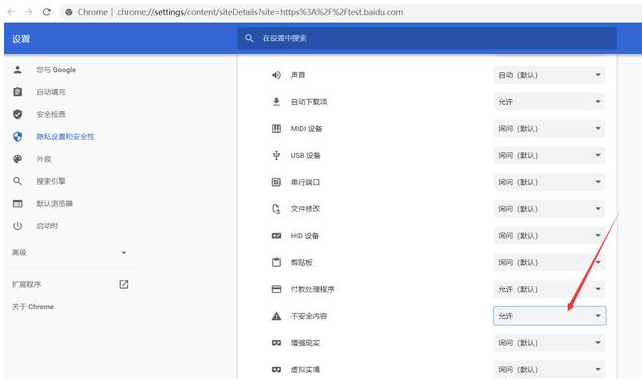
Task: Click the external link icon next to 扩展程序
Action: point(124,284)
